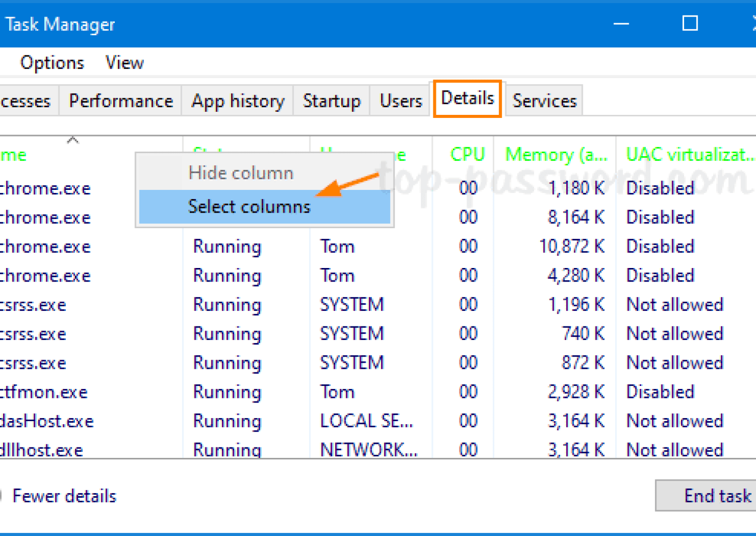Sort processes by the CPU column
This screenshot has width=756, height=536.
coord(467,155)
